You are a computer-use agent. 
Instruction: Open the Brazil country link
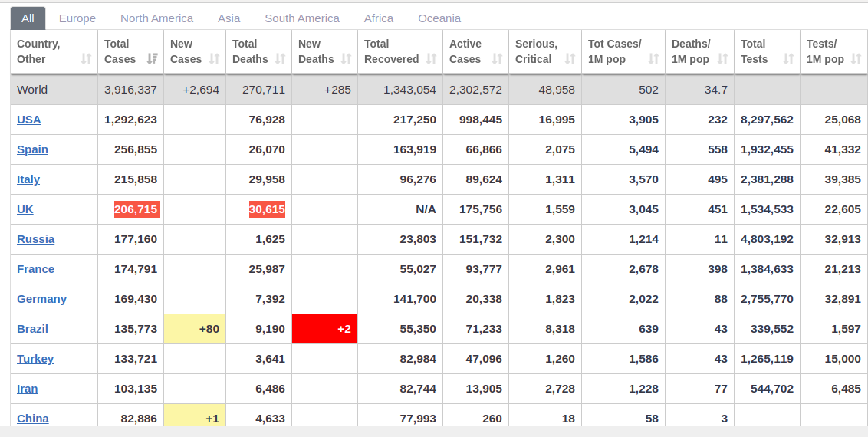tap(33, 329)
